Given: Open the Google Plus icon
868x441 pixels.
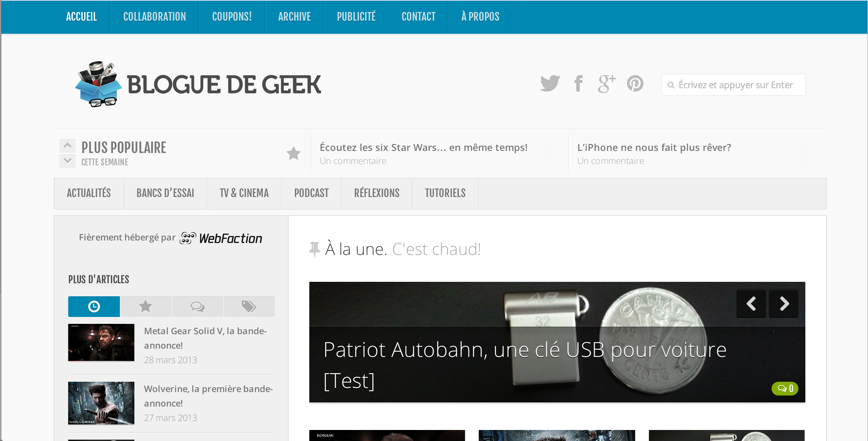Looking at the screenshot, I should pyautogui.click(x=607, y=84).
